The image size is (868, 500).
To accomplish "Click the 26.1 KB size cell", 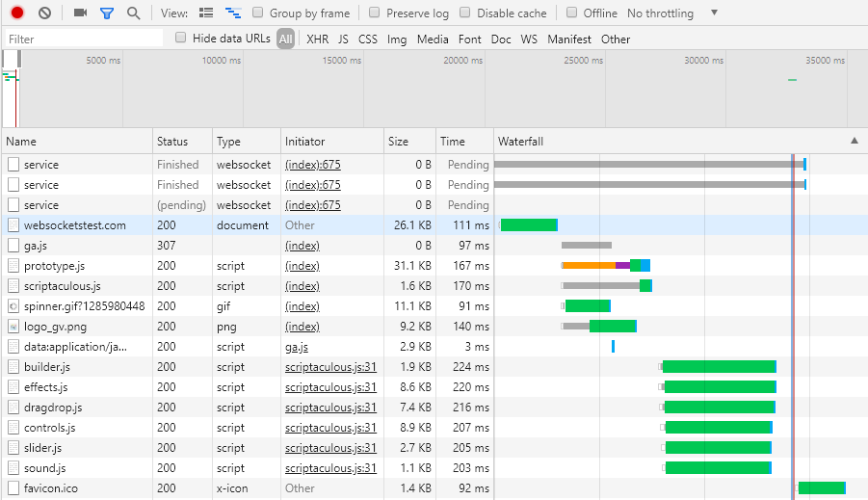I will tap(412, 225).
